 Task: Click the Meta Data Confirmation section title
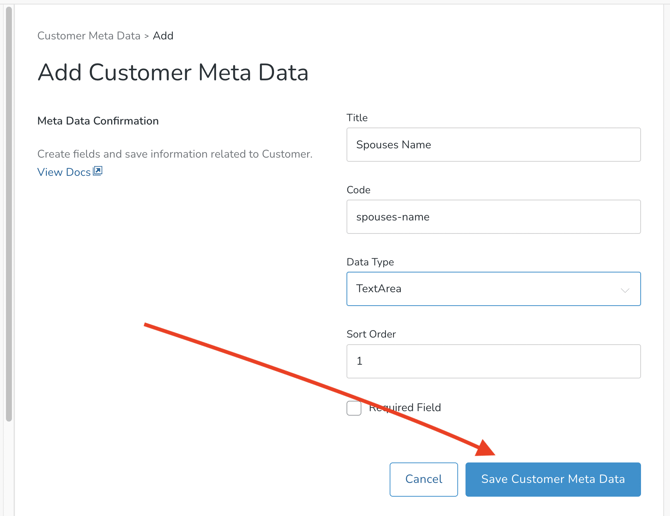click(x=98, y=121)
